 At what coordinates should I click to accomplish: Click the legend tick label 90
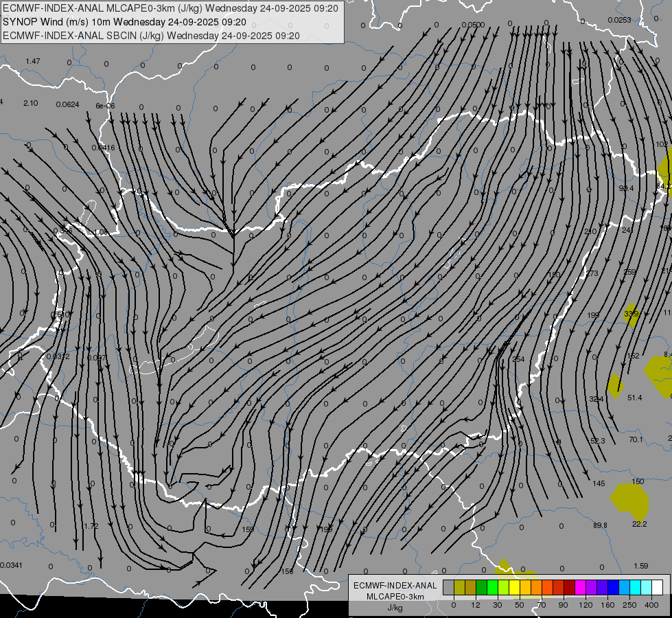point(563,605)
